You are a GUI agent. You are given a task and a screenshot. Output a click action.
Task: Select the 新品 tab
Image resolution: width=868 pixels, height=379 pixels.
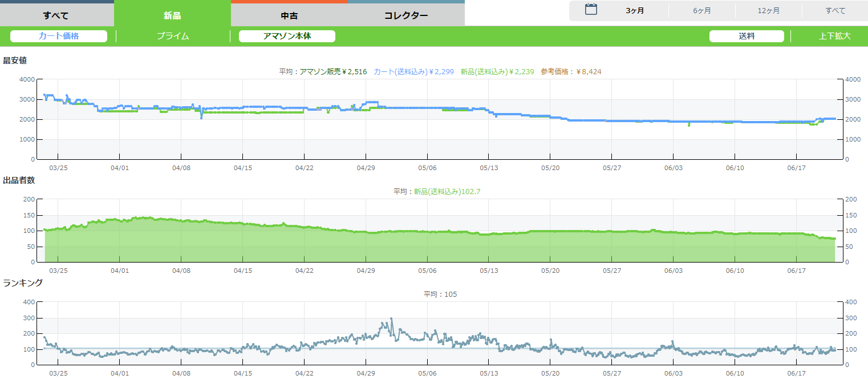pos(172,15)
